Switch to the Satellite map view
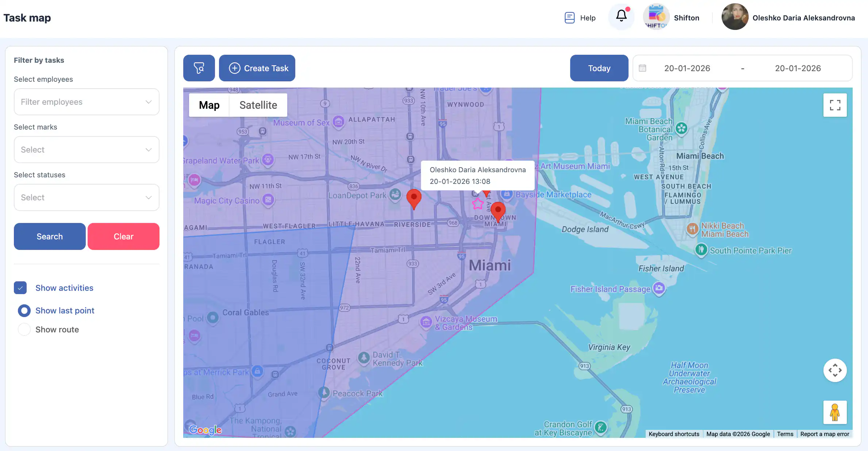 (x=258, y=105)
